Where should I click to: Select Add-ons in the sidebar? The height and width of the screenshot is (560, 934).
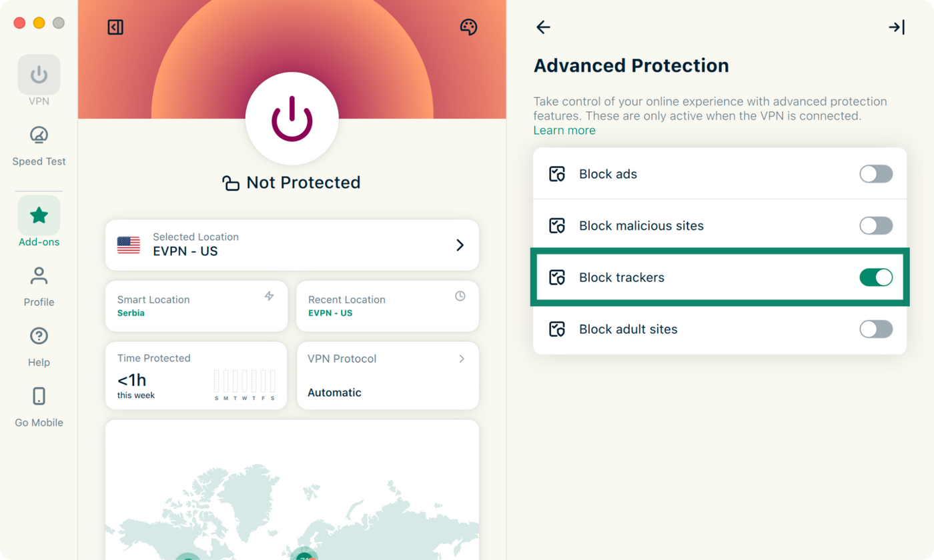point(39,221)
